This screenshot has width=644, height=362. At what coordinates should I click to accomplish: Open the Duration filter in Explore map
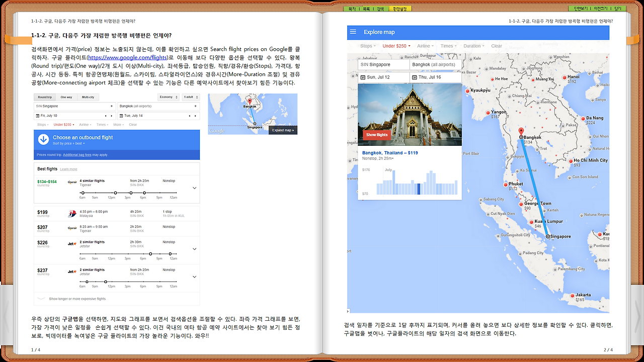coord(474,46)
